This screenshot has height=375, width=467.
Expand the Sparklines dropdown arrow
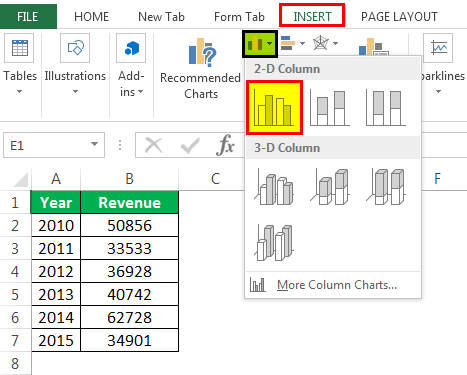pos(438,91)
